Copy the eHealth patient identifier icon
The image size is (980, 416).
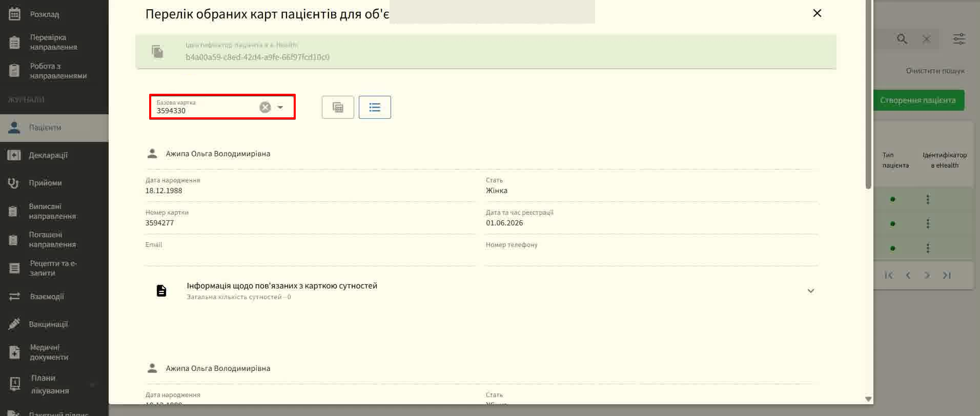(x=157, y=51)
